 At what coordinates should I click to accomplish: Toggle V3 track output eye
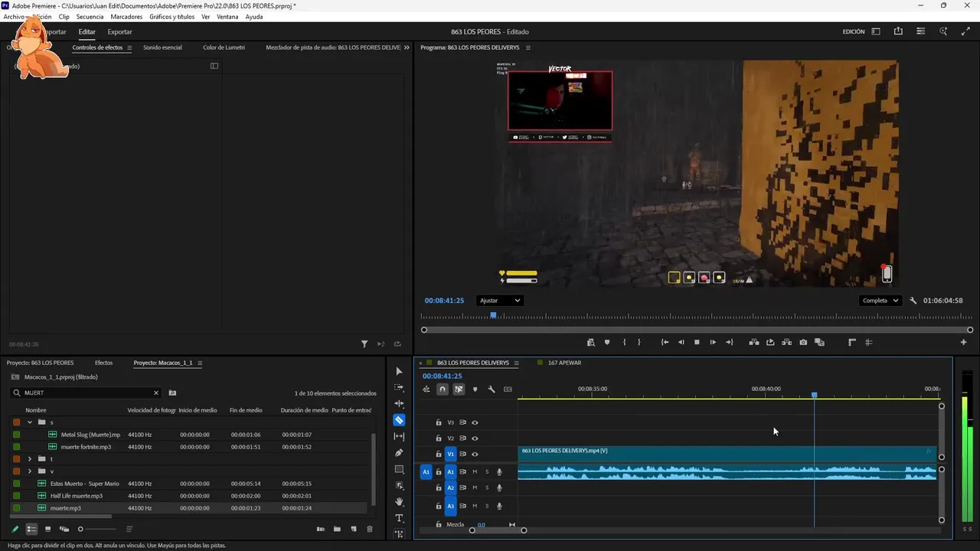[x=475, y=422]
